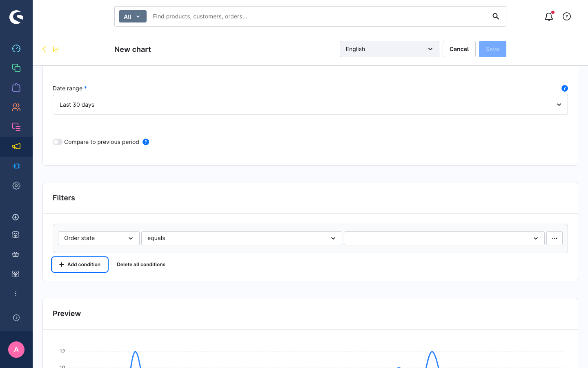Open the last storefront icon below the basket

16,274
